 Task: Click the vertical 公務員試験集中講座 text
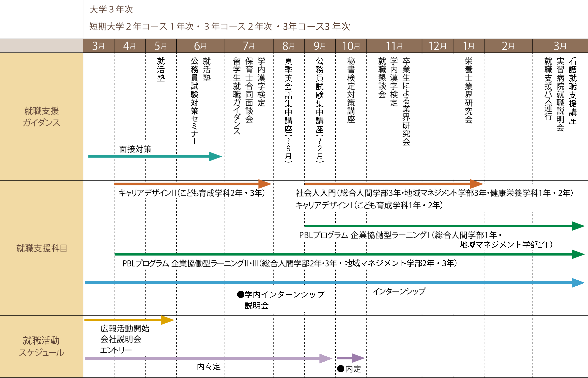320,110
